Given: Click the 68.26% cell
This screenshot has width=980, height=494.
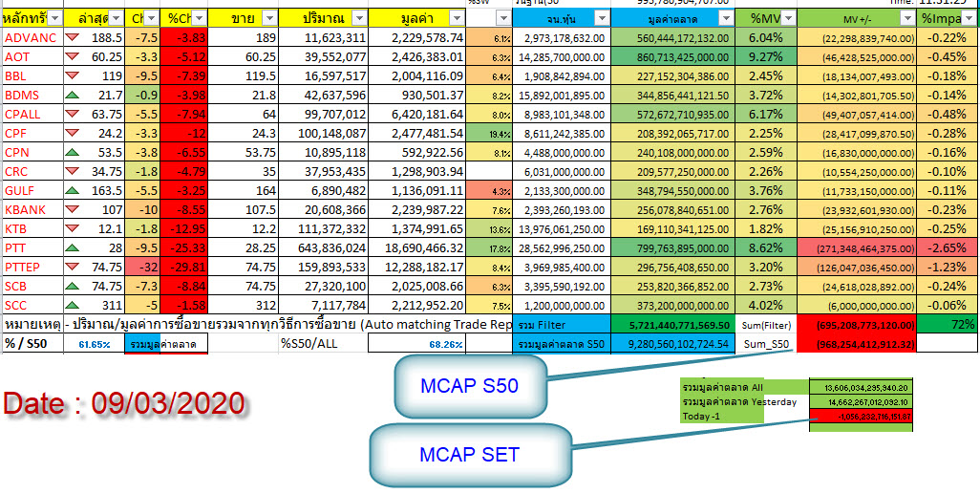Looking at the screenshot, I should pos(416,343).
